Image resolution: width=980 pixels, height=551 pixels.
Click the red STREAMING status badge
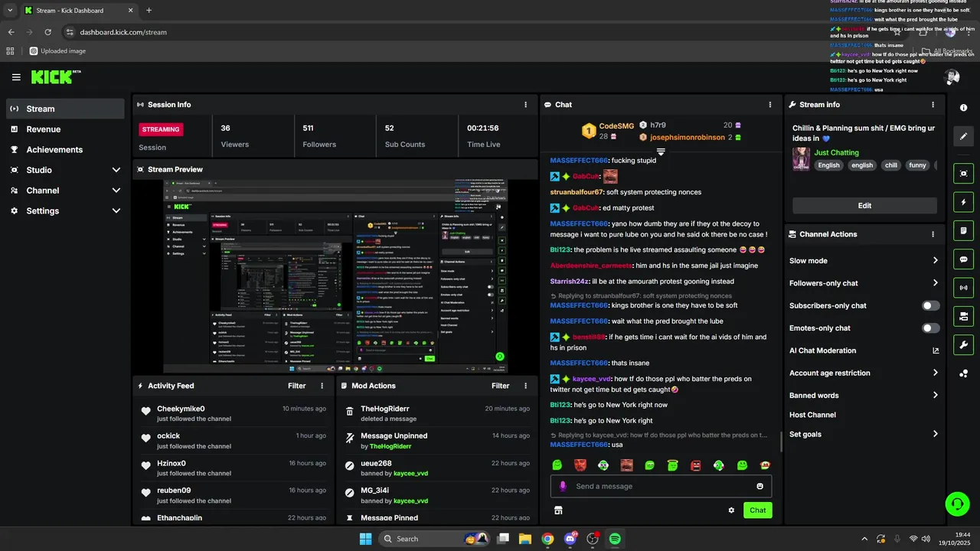[161, 129]
